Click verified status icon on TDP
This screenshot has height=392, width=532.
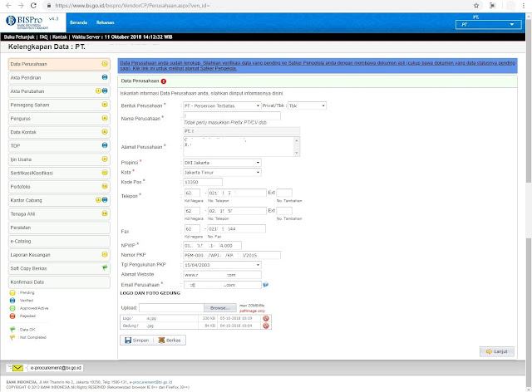coord(105,145)
